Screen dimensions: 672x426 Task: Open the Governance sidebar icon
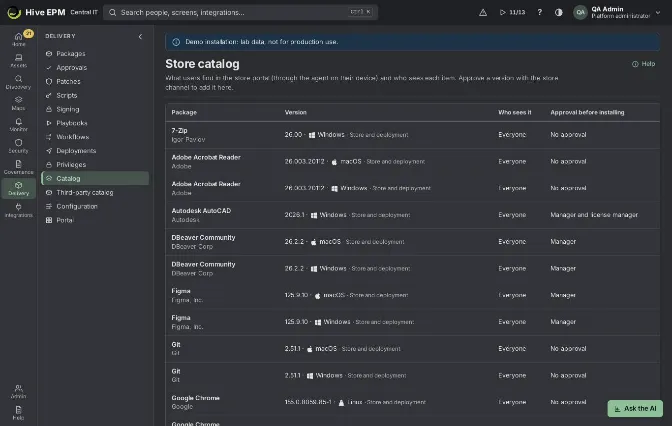(x=18, y=167)
